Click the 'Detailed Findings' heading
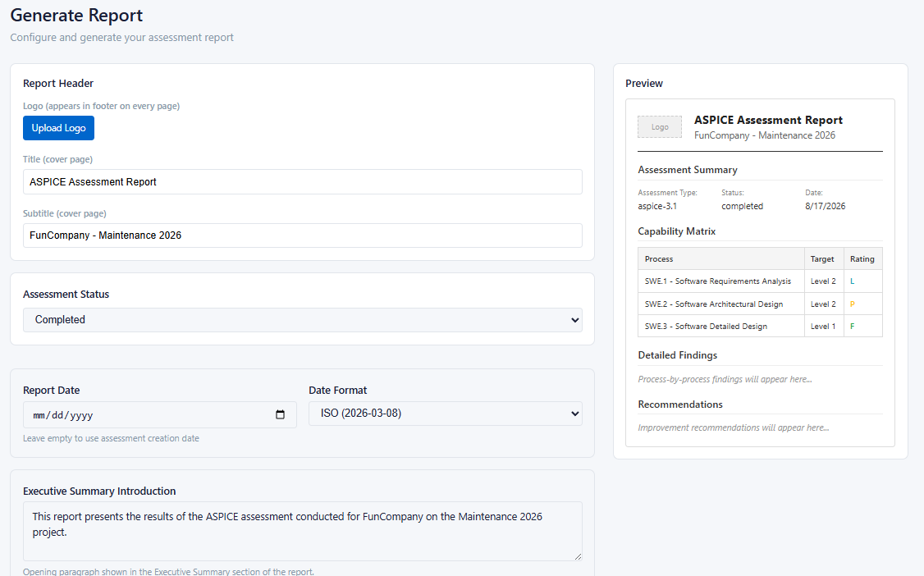Image resolution: width=924 pixels, height=576 pixels. [677, 355]
